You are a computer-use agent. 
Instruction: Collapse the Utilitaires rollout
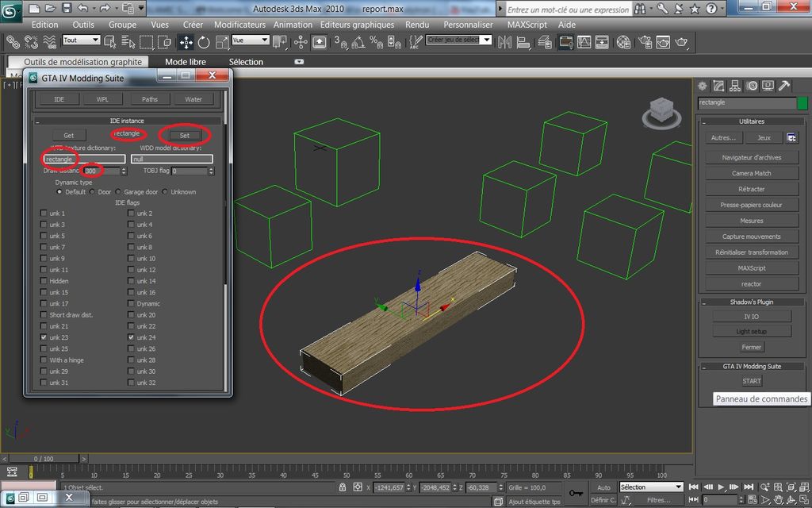(704, 122)
